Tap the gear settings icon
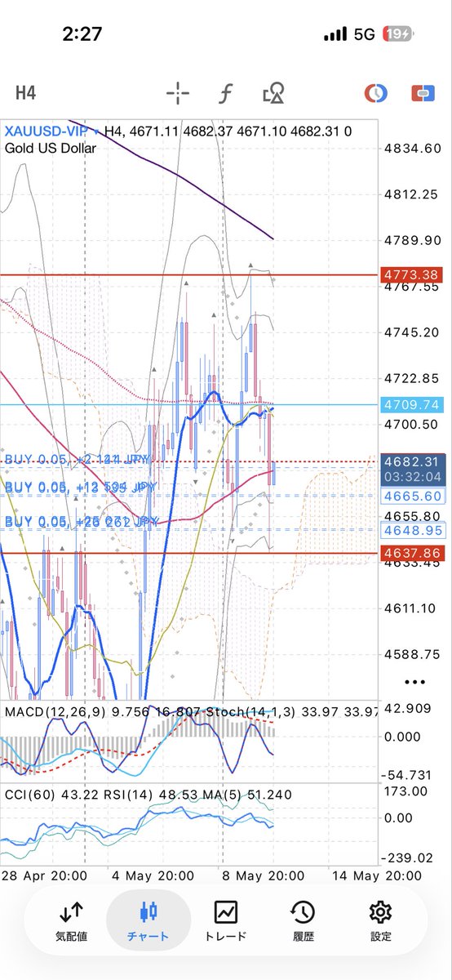 (380, 911)
